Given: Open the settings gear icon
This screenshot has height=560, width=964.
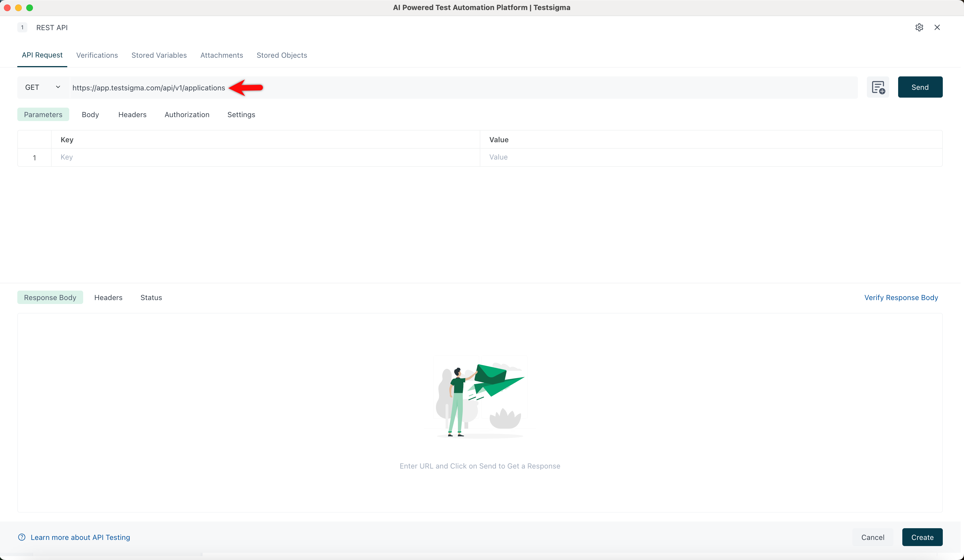Looking at the screenshot, I should [x=919, y=27].
